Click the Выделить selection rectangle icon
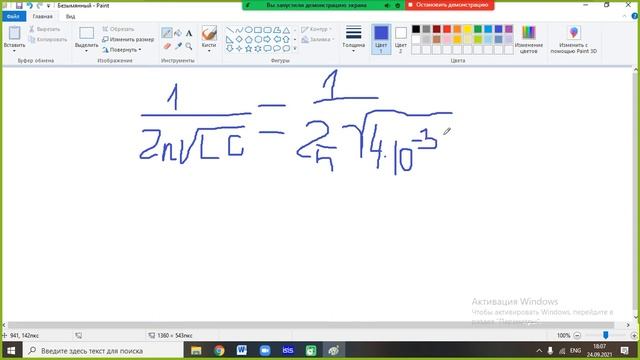This screenshot has height=360, width=640. (87, 33)
